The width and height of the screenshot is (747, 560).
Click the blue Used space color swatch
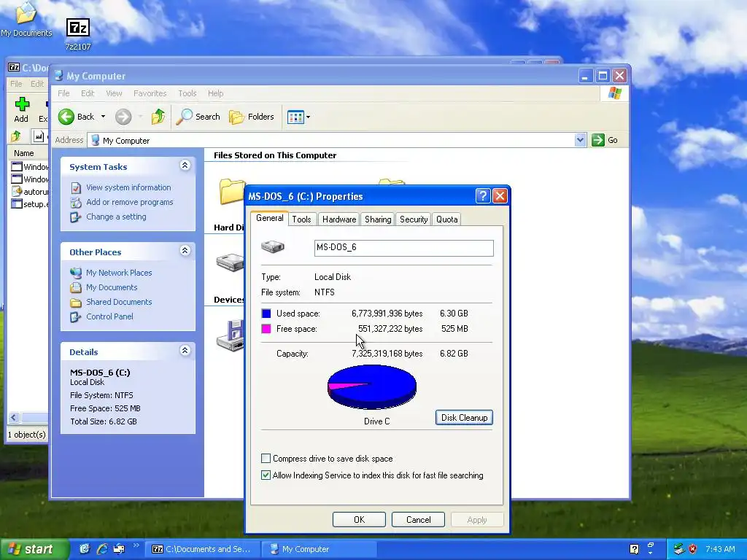click(266, 314)
